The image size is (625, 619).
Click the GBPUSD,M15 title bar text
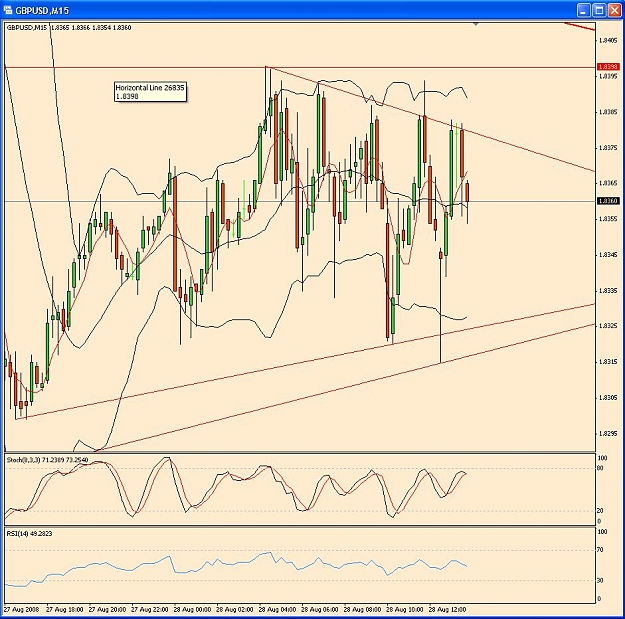[42, 11]
